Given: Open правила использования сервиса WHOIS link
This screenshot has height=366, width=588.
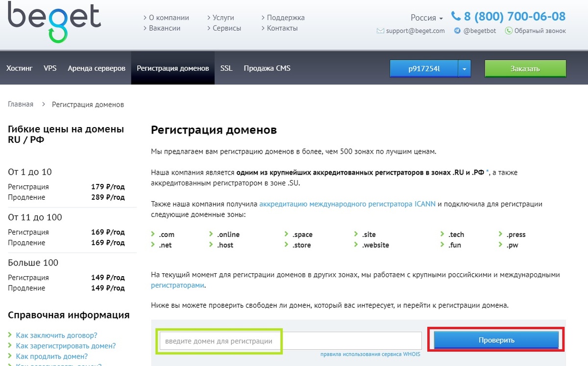Looking at the screenshot, I should pyautogui.click(x=370, y=354).
